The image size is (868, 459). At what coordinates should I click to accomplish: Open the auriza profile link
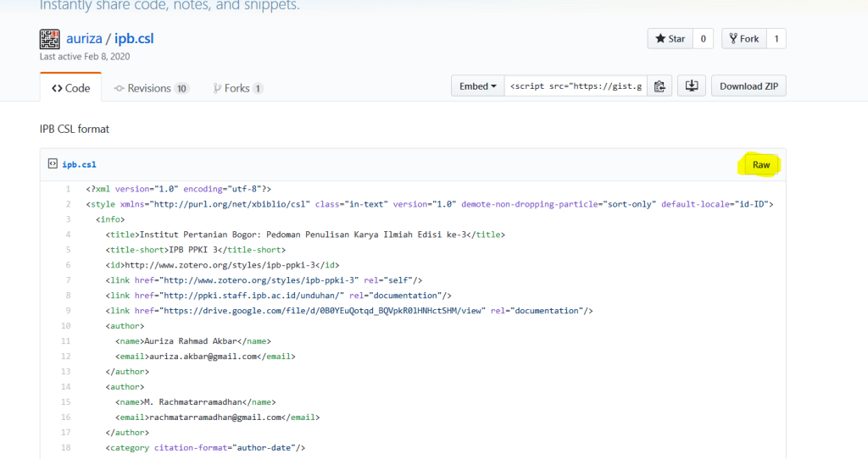[x=86, y=39]
